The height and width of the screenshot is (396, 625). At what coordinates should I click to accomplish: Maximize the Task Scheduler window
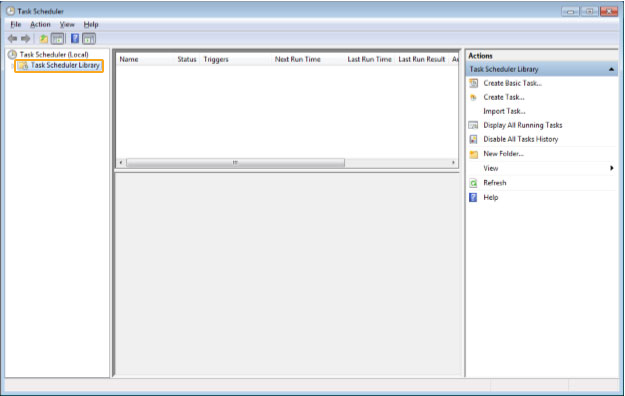click(589, 12)
